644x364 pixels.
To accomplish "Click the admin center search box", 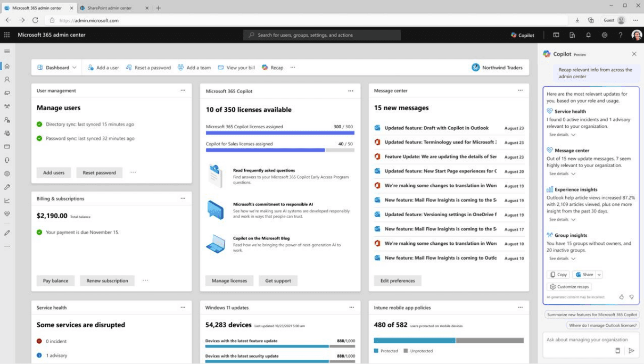I will (x=322, y=35).
